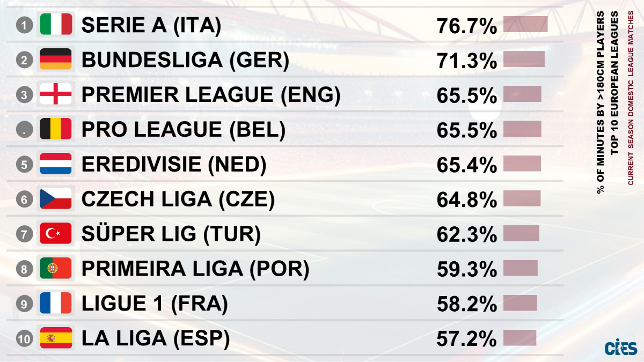This screenshot has width=644, height=362.
Task: Select the Netherlands flag icon
Action: (x=55, y=164)
